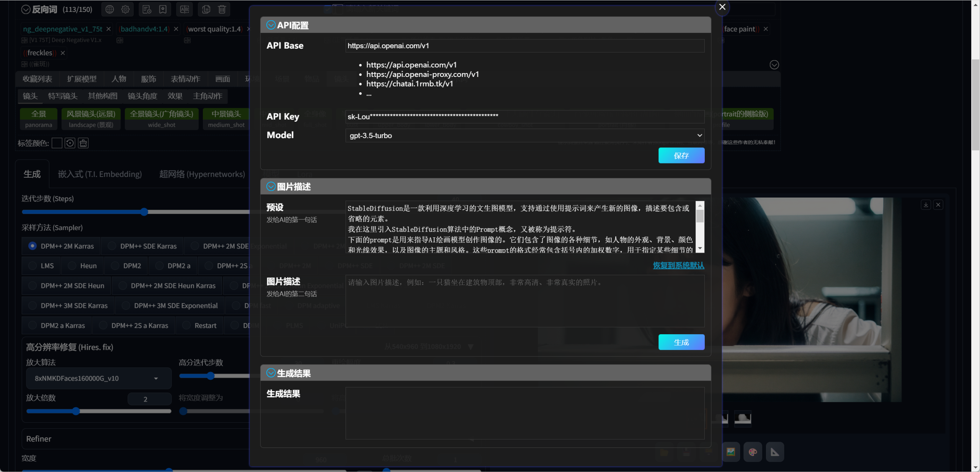Click the download icon on preview image
Viewport: 980px width, 472px height.
pyautogui.click(x=926, y=205)
